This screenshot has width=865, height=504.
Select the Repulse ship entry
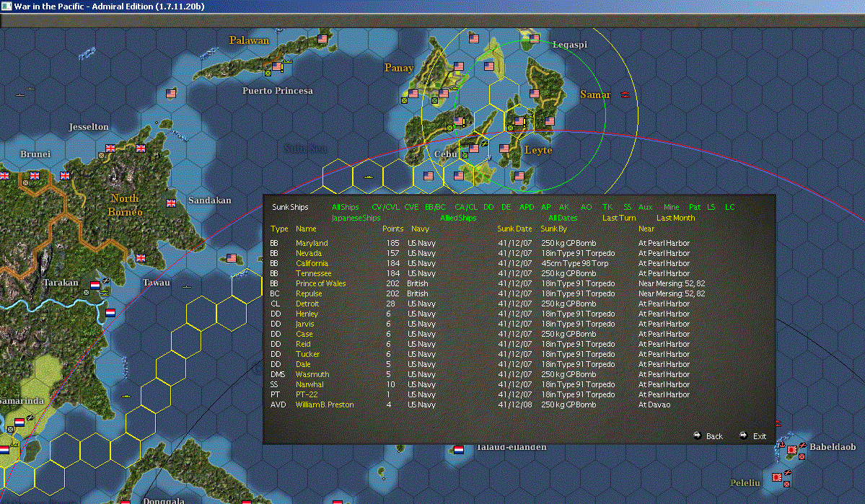309,294
